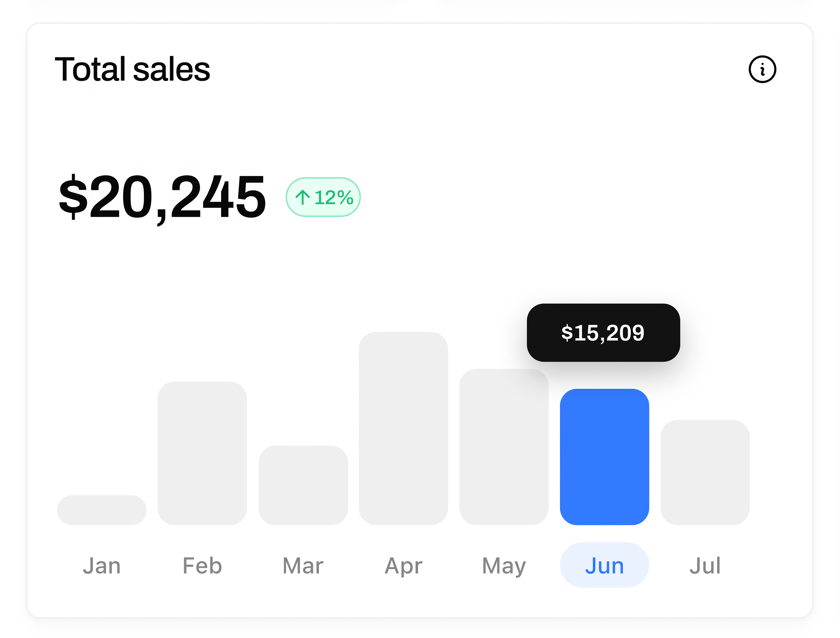840x638 pixels.
Task: Click the info icon beside Total sales
Action: click(x=763, y=69)
